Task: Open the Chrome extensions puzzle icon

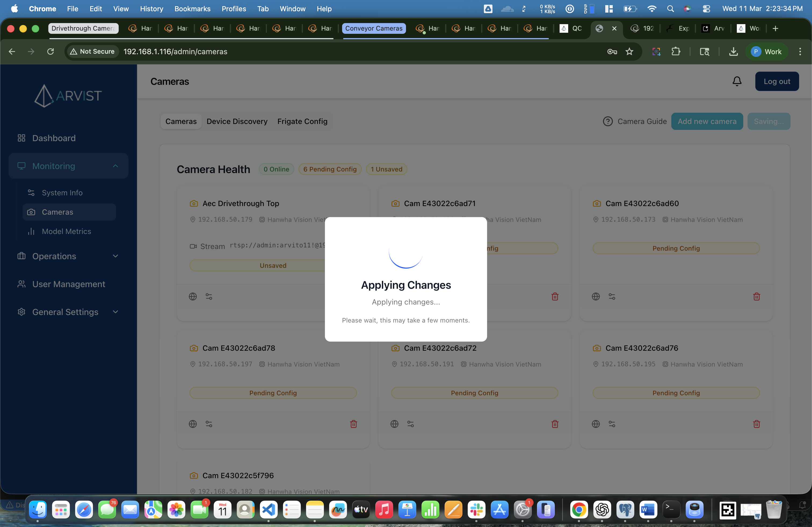Action: click(676, 52)
